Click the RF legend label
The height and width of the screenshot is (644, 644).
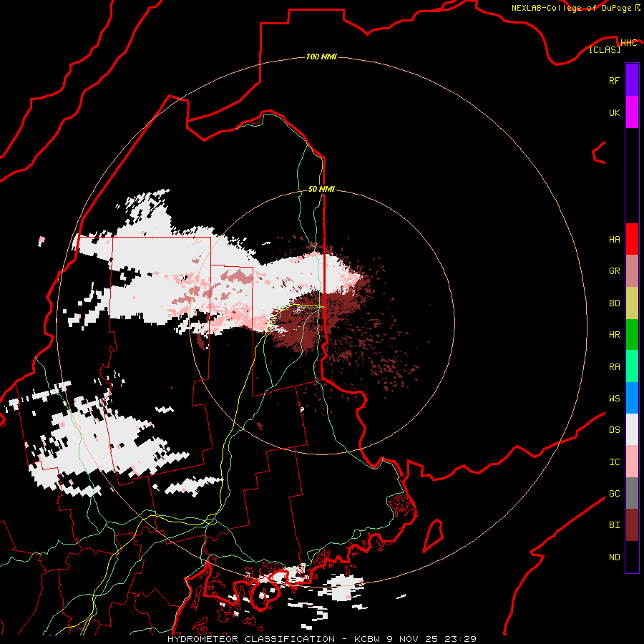pyautogui.click(x=614, y=81)
